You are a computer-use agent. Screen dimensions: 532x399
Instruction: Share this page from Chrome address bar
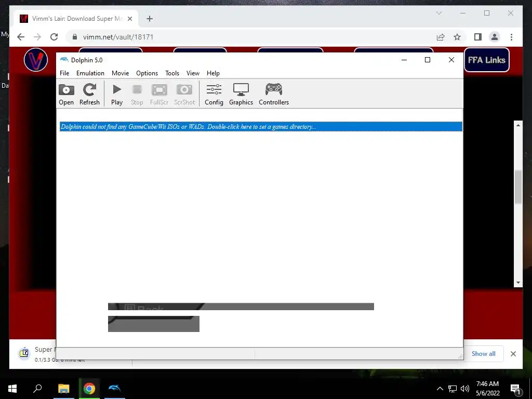441,37
